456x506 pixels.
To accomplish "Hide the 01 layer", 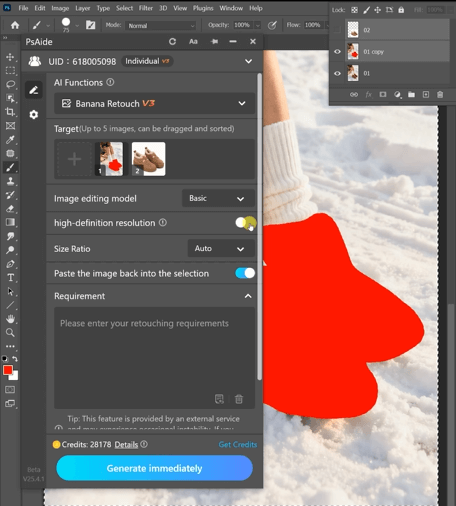I will (337, 73).
